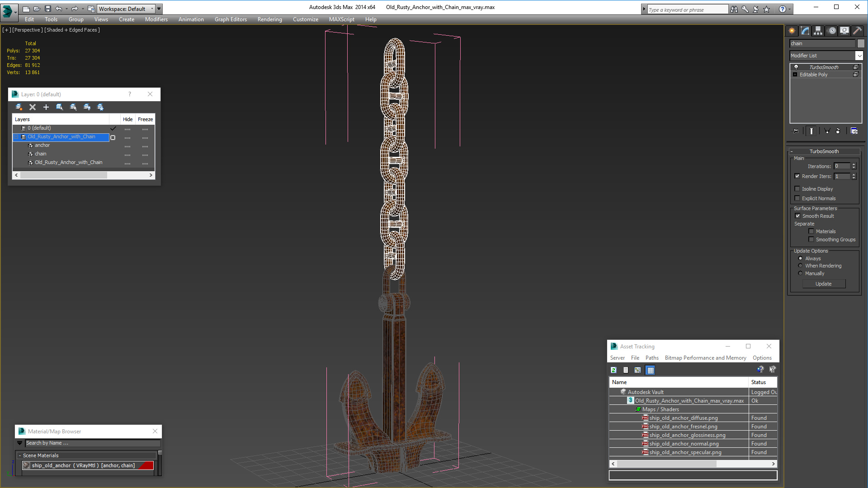Click the Save File floppy icon
868x488 pixels.
click(47, 9)
